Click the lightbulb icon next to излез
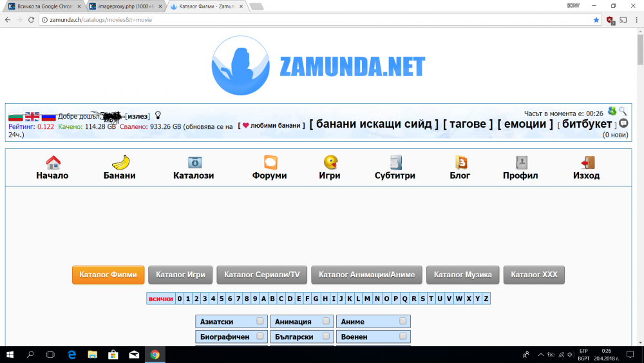The image size is (644, 363). coord(158,115)
